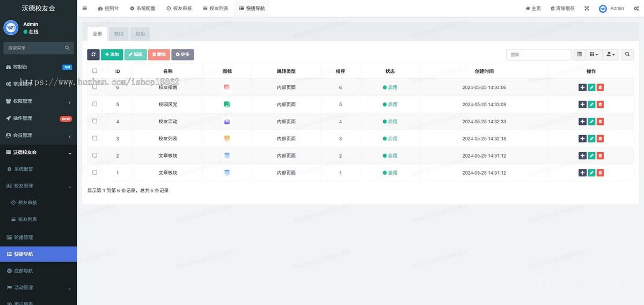Open the 系统配置 top tab
The height and width of the screenshot is (305, 644).
(142, 9)
